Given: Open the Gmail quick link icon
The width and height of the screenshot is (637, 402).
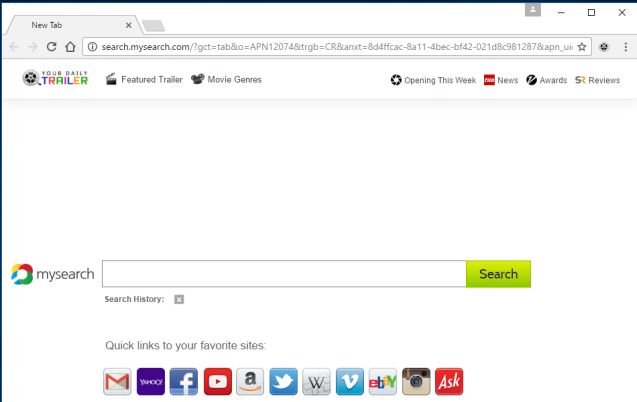Looking at the screenshot, I should pyautogui.click(x=117, y=381).
